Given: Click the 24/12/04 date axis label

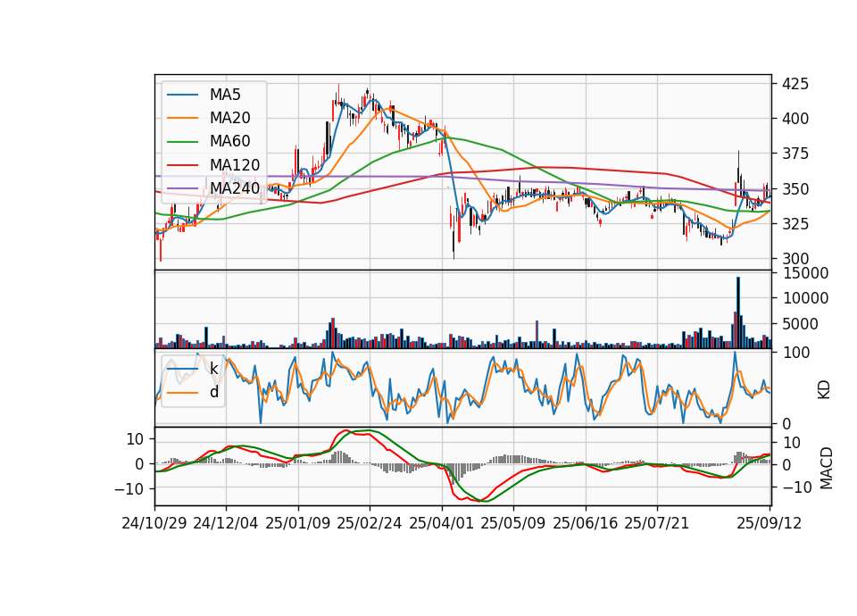Looking at the screenshot, I should (226, 523).
